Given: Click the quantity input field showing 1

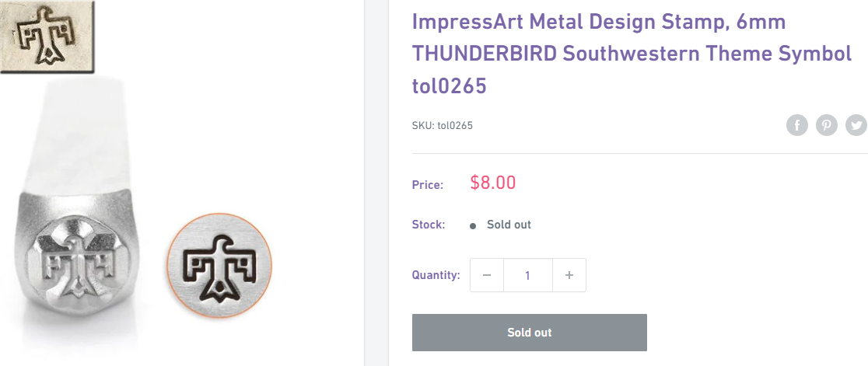Looking at the screenshot, I should 528,275.
